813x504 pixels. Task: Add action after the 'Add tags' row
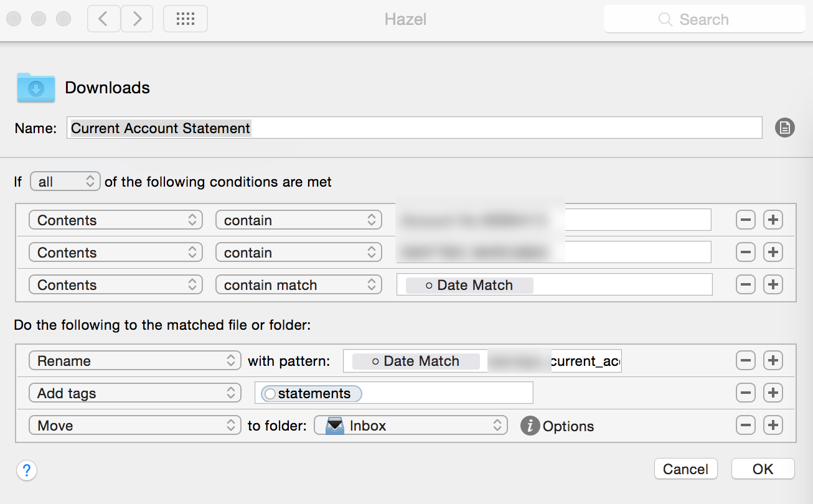[x=773, y=393]
